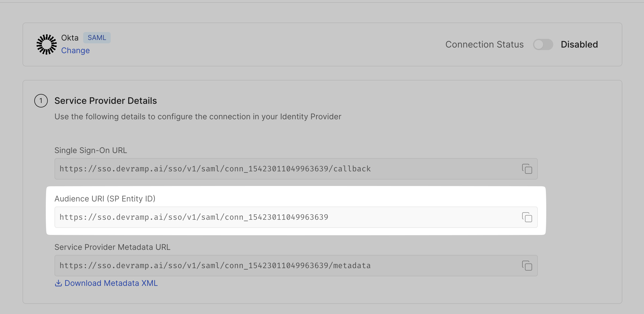Copy the Audience URI value

pos(527,217)
